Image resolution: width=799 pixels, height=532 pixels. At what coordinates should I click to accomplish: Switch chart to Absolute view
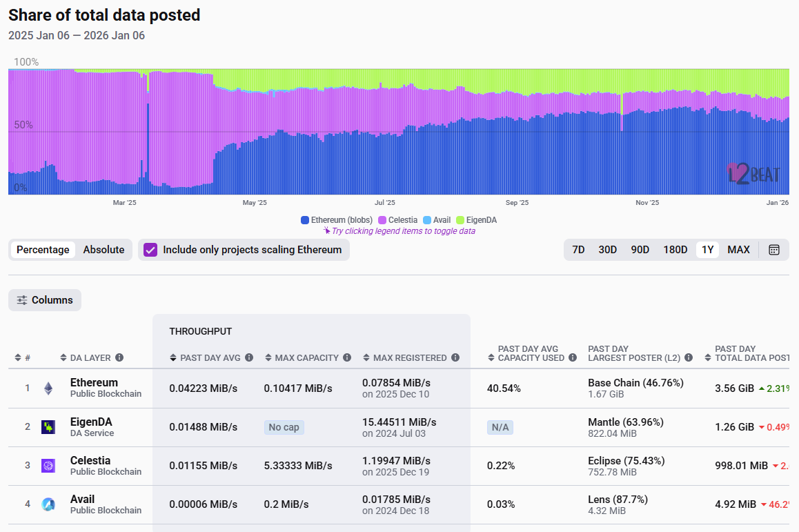[x=103, y=250]
